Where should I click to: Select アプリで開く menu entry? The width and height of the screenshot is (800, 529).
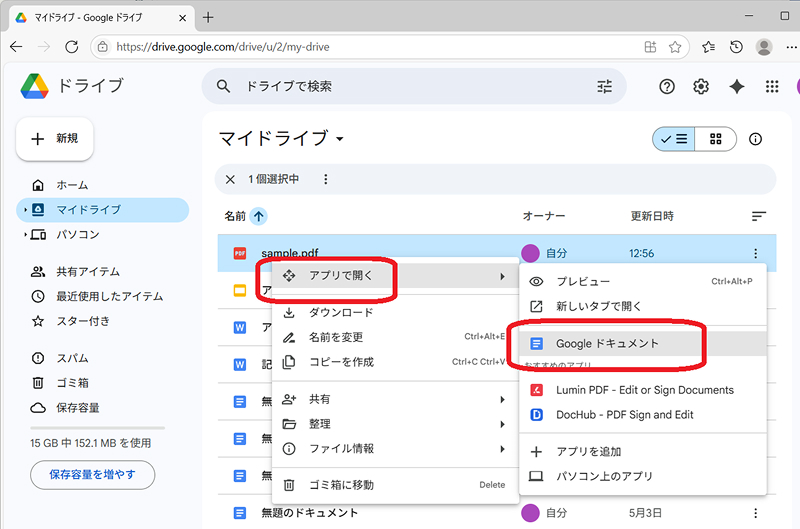(395, 276)
